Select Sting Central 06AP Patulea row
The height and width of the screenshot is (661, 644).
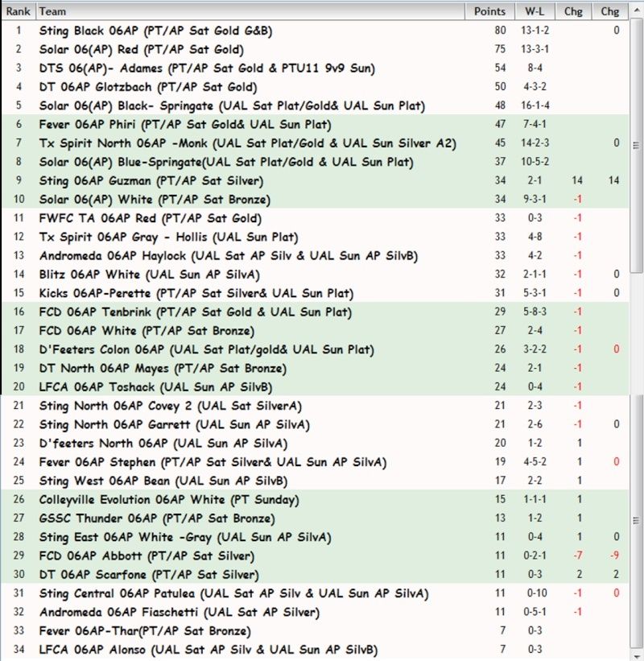click(316, 593)
